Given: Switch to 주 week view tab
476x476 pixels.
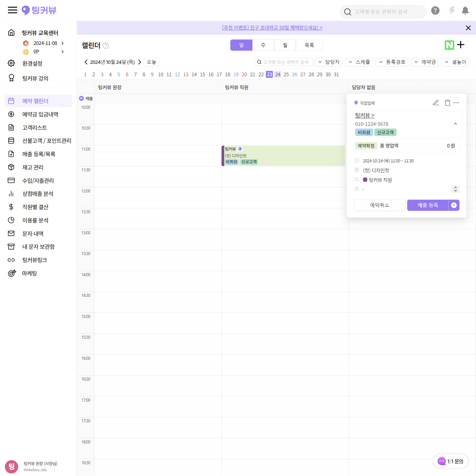Looking at the screenshot, I should click(x=263, y=45).
